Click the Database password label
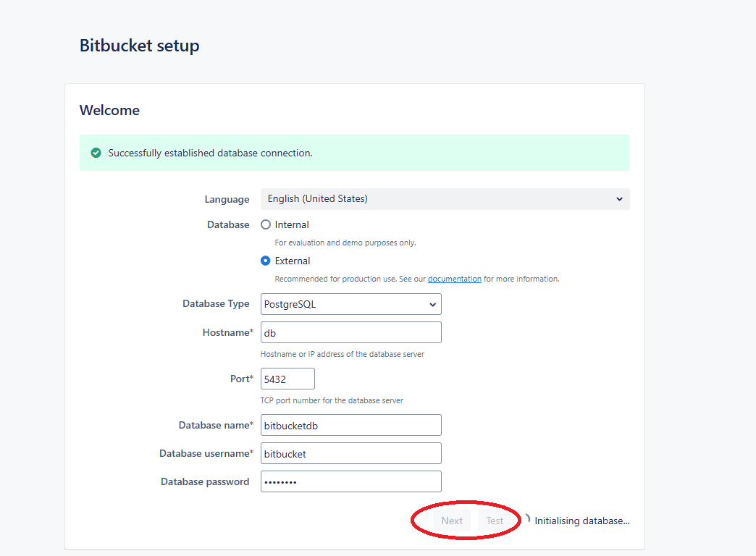Image resolution: width=756 pixels, height=556 pixels. [205, 481]
